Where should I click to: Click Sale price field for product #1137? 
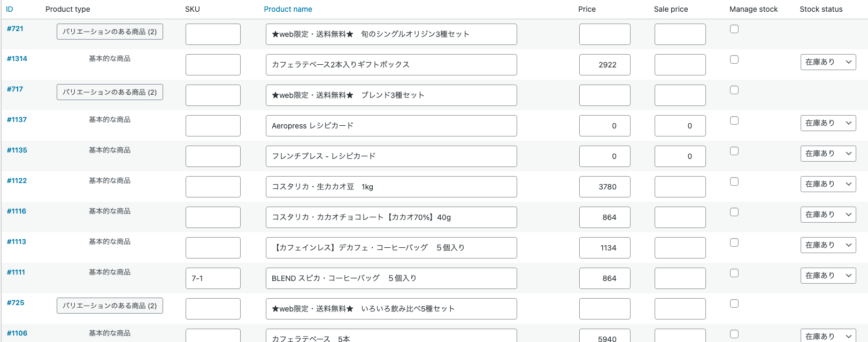680,126
